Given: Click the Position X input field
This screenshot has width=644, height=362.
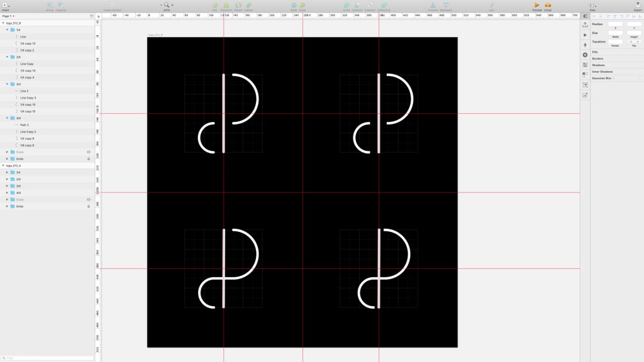Looking at the screenshot, I should pyautogui.click(x=615, y=25).
